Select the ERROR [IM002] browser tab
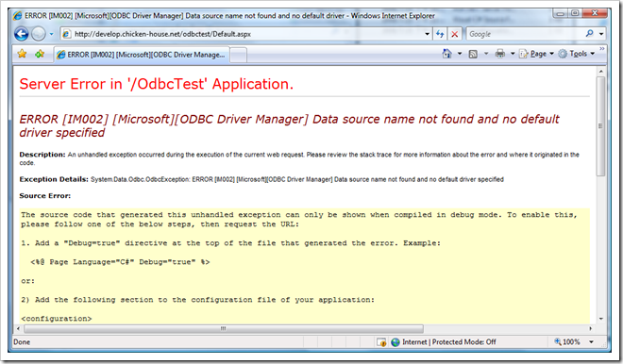623x364 pixels. click(x=142, y=55)
